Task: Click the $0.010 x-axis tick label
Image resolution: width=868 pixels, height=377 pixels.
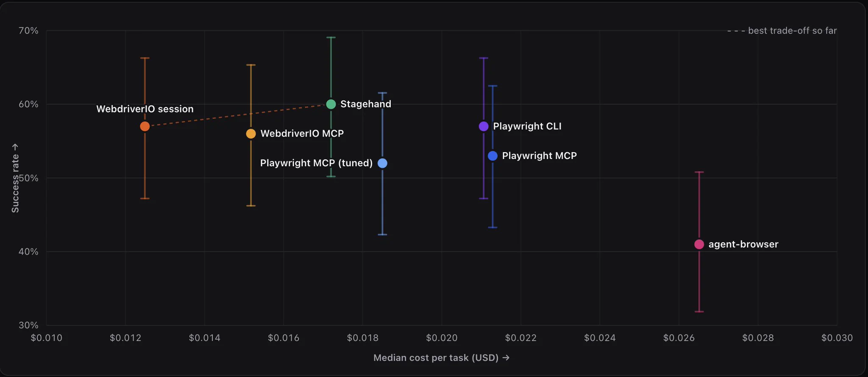Action: pos(47,338)
